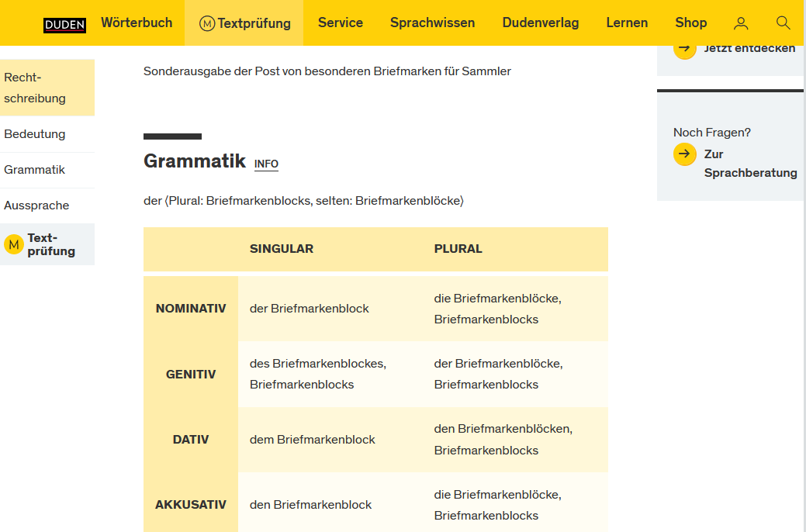Open the user account icon
The height and width of the screenshot is (532, 806).
741,23
